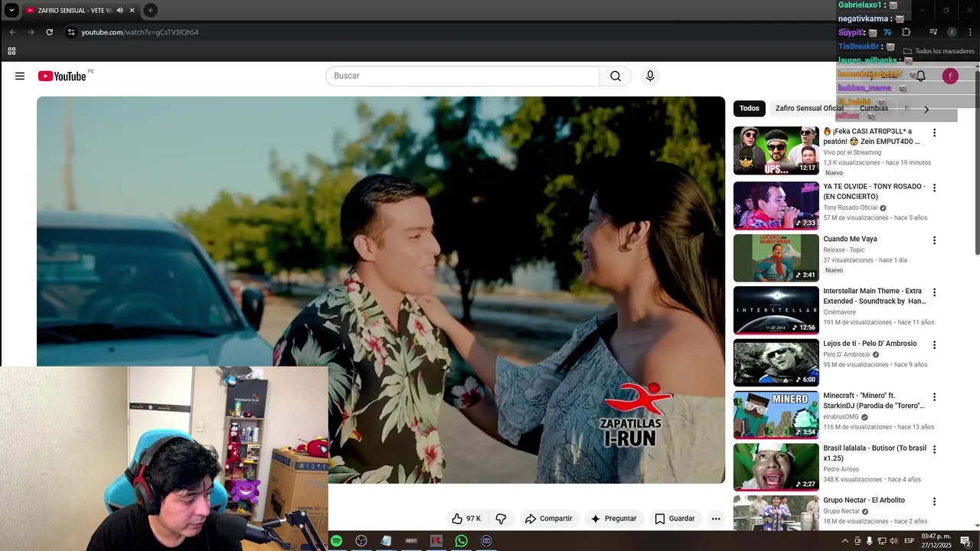Image resolution: width=980 pixels, height=551 pixels.
Task: Click the address bar URL
Action: click(140, 32)
